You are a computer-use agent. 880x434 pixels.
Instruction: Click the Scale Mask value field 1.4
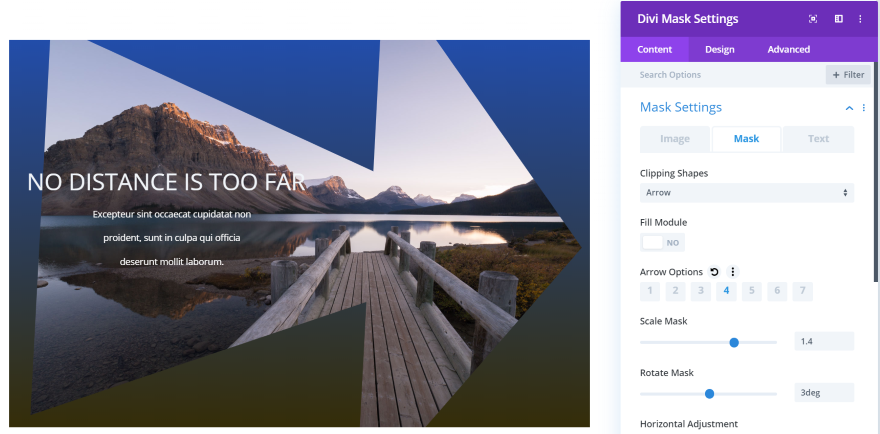click(x=824, y=341)
